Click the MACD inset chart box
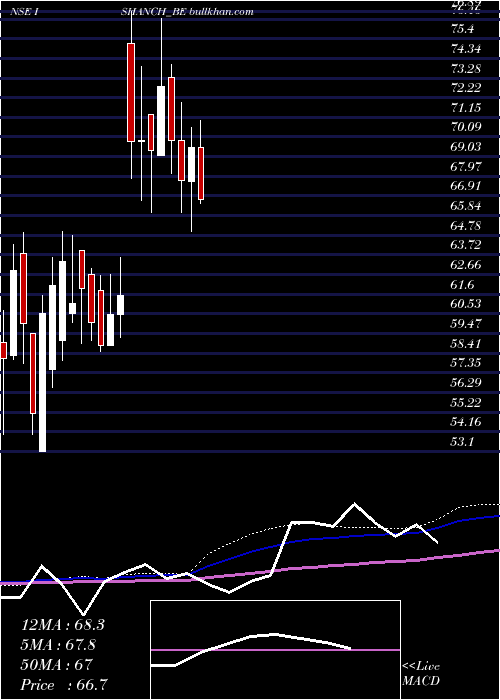500x700 pixels. [275, 650]
